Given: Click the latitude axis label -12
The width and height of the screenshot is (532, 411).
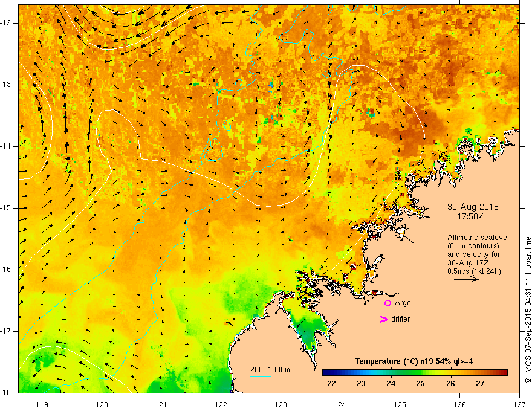Looking at the screenshot, I should (7, 23).
